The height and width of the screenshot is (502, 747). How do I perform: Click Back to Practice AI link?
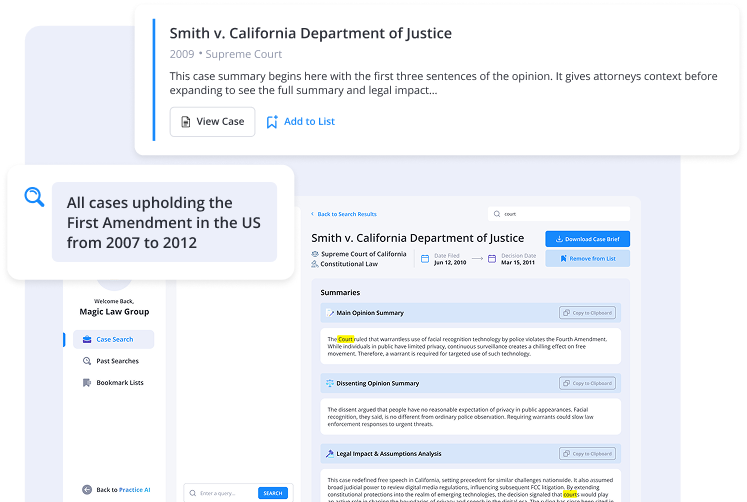123,490
